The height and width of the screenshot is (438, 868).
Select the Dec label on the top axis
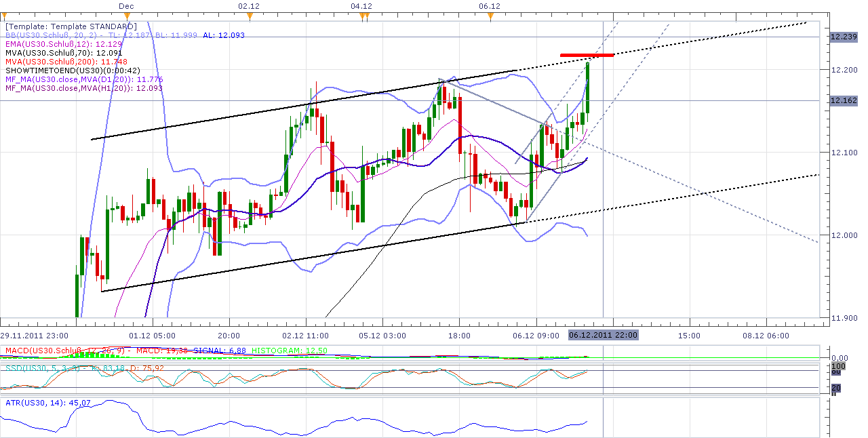[x=126, y=6]
